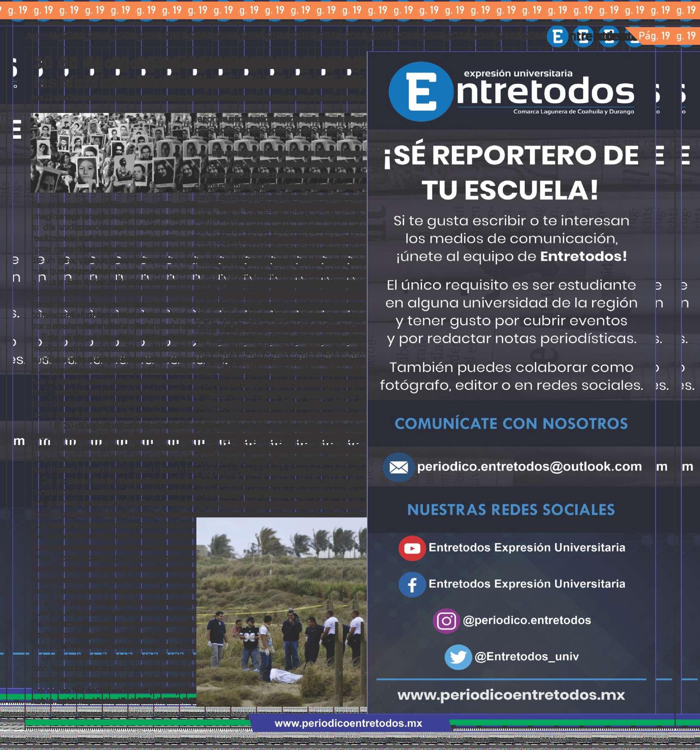Click the line 'y por redactar notas periodísticas.'
The image size is (700, 750).
[x=512, y=339]
